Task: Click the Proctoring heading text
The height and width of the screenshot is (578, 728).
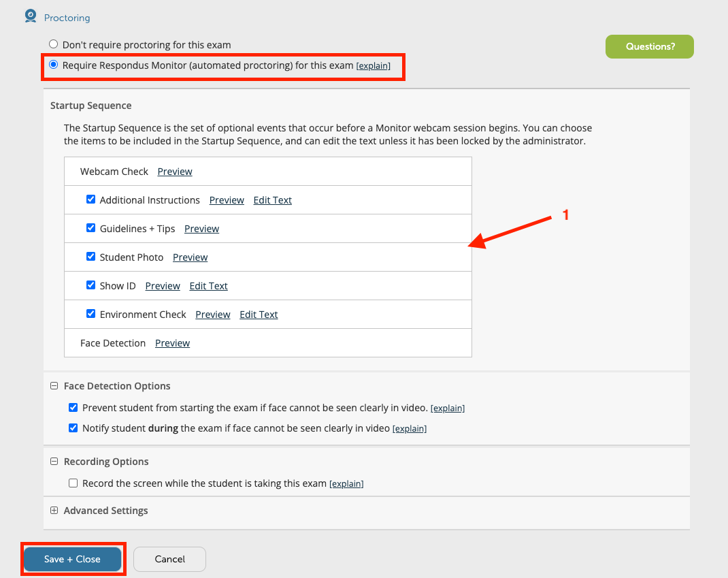Action: point(67,18)
